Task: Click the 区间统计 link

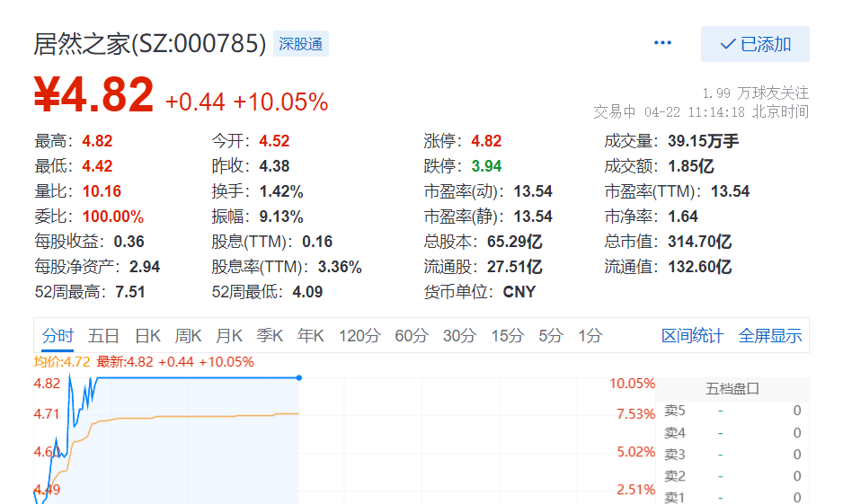Action: pyautogui.click(x=692, y=336)
